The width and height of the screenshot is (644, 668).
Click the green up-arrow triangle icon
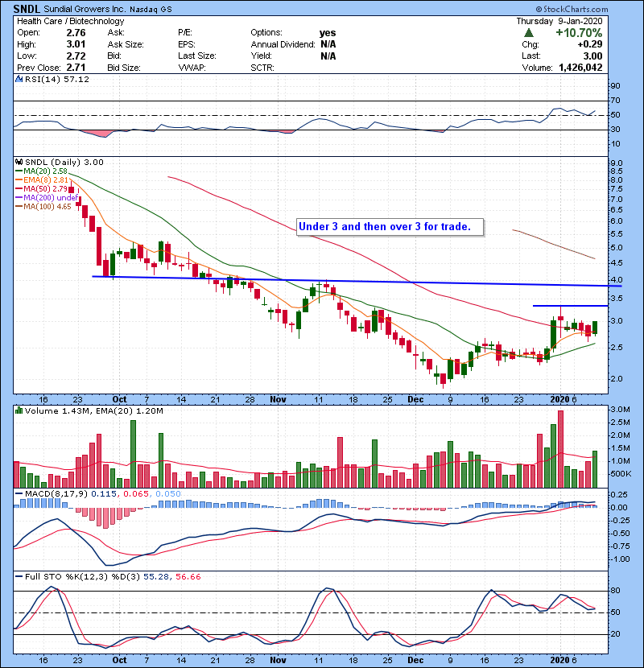(x=529, y=33)
